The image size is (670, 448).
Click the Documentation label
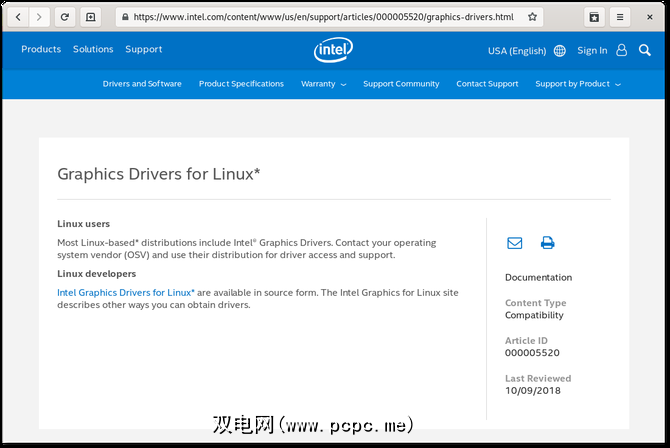pyautogui.click(x=538, y=277)
